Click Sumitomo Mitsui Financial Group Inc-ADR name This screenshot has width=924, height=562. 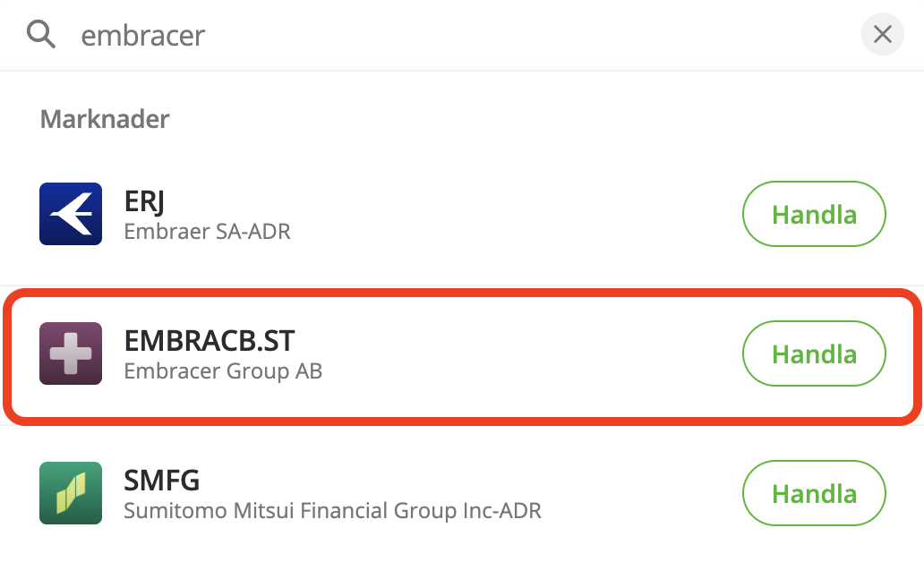(333, 511)
